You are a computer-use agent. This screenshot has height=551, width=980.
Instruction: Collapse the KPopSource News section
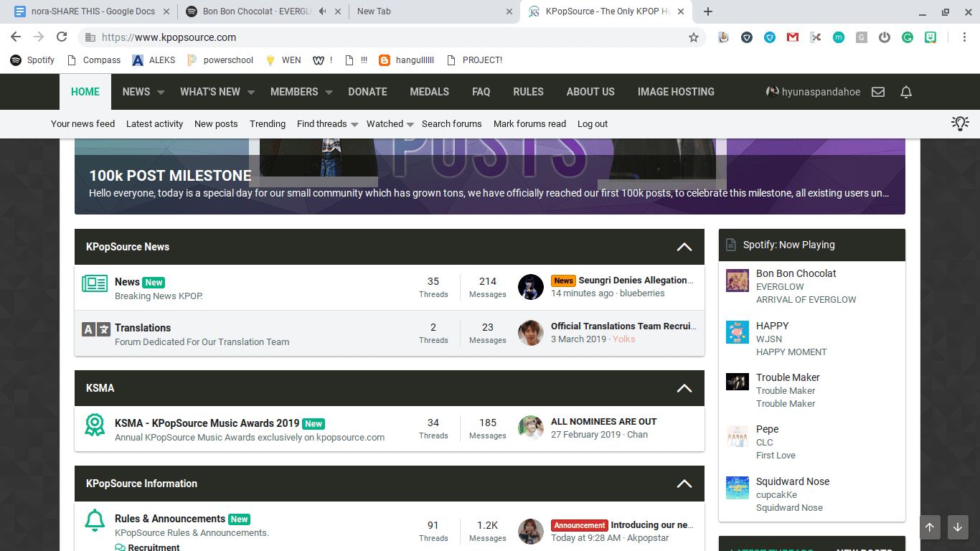point(684,247)
